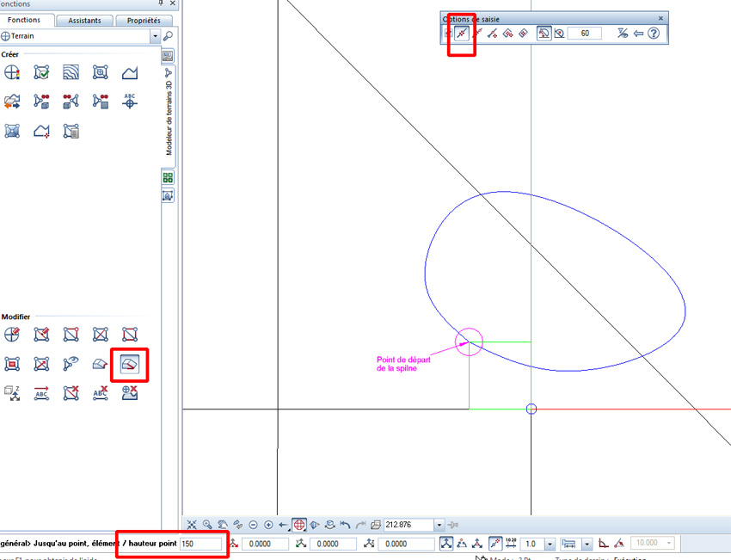Select the highlighted slope body tool
This screenshot has height=560, width=731.
point(130,364)
